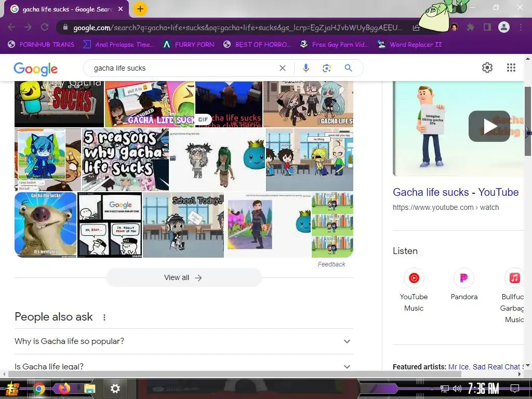Open Settings gear on the taskbar
Image resolution: width=532 pixels, height=399 pixels.
[115, 389]
